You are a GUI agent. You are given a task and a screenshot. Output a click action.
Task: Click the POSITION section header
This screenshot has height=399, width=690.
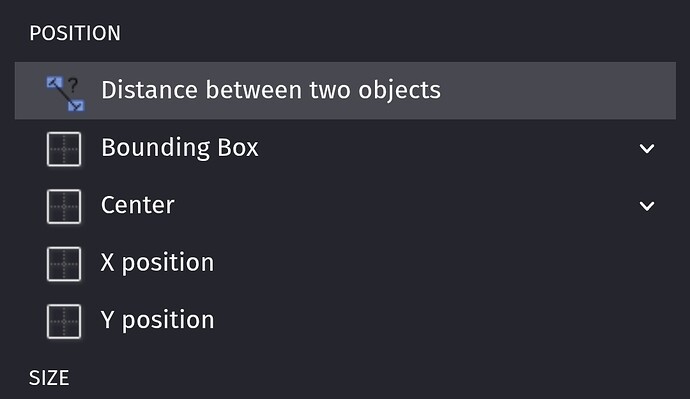[x=75, y=33]
